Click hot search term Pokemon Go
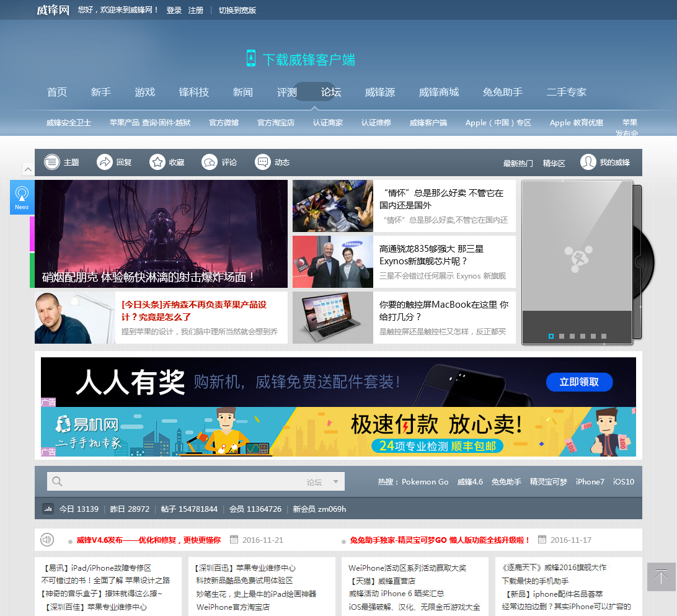 pyautogui.click(x=425, y=481)
